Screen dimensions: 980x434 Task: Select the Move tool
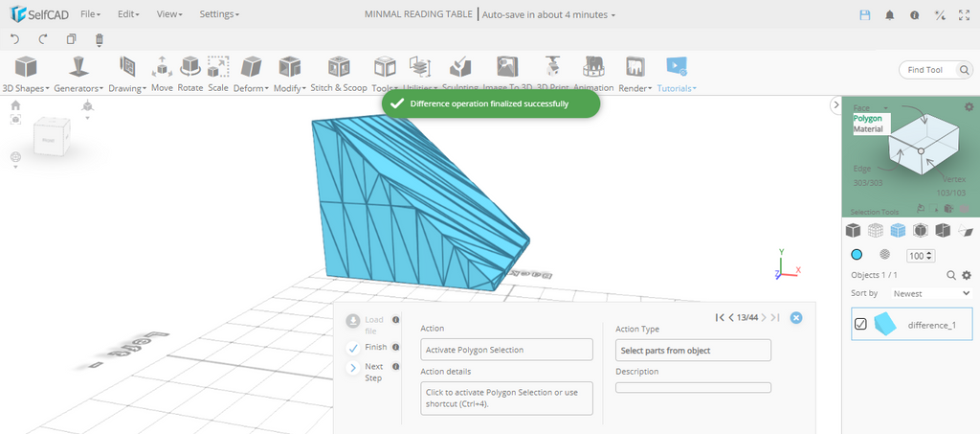(162, 72)
